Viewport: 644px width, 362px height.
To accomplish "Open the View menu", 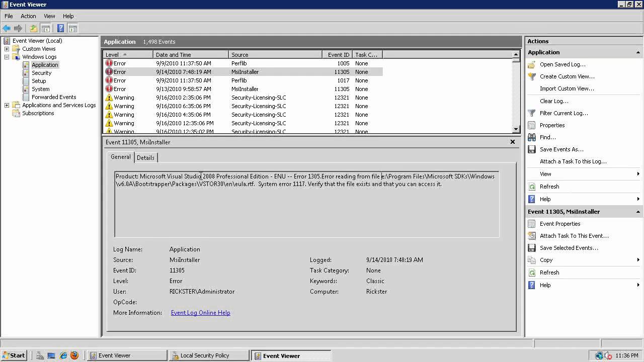I will [x=49, y=16].
